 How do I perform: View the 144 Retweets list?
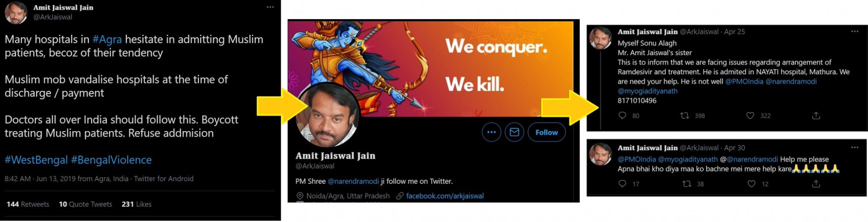pyautogui.click(x=28, y=204)
